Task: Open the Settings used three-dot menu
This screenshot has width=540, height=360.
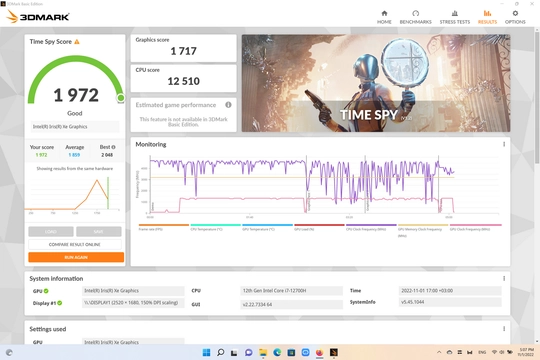Action: click(x=504, y=329)
